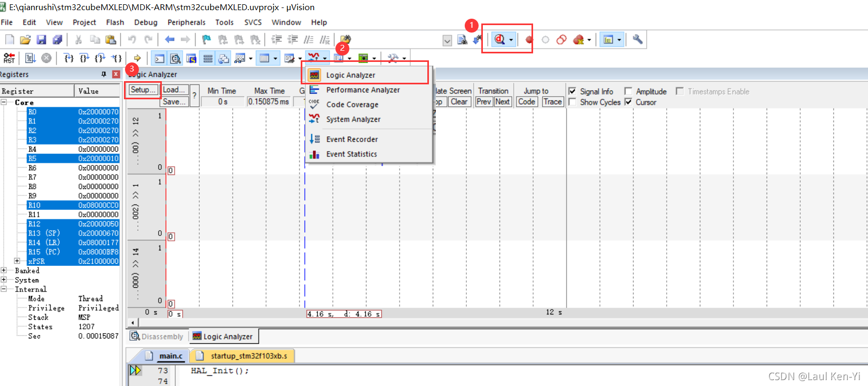
Task: Click the blue Navigate Backwards arrow
Action: coord(169,40)
